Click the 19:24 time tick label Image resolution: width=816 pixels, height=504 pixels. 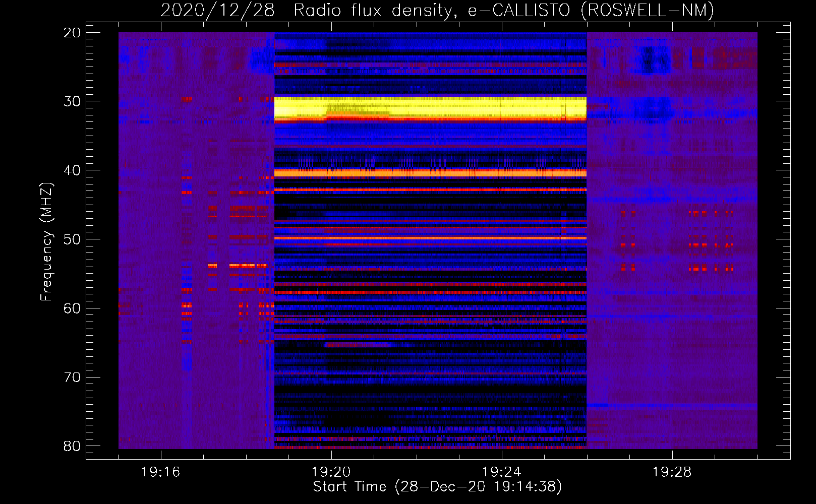502,472
